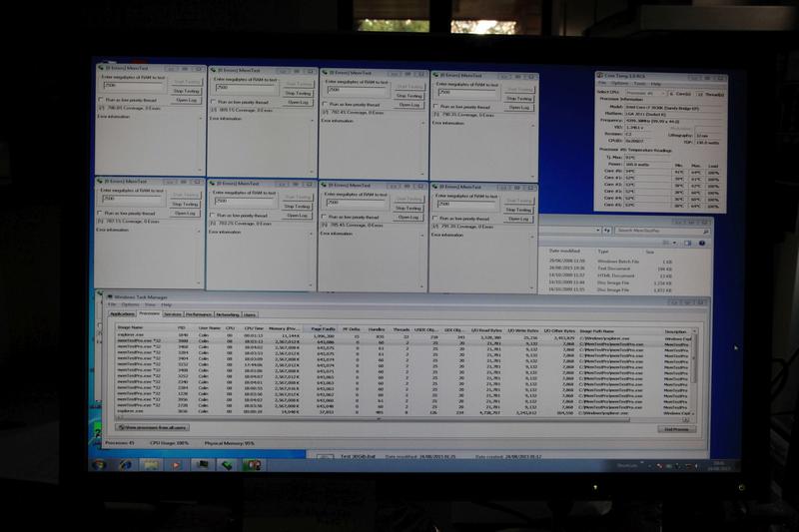
Task: Select the Windows Batch File row in Explorer
Action: [611, 262]
